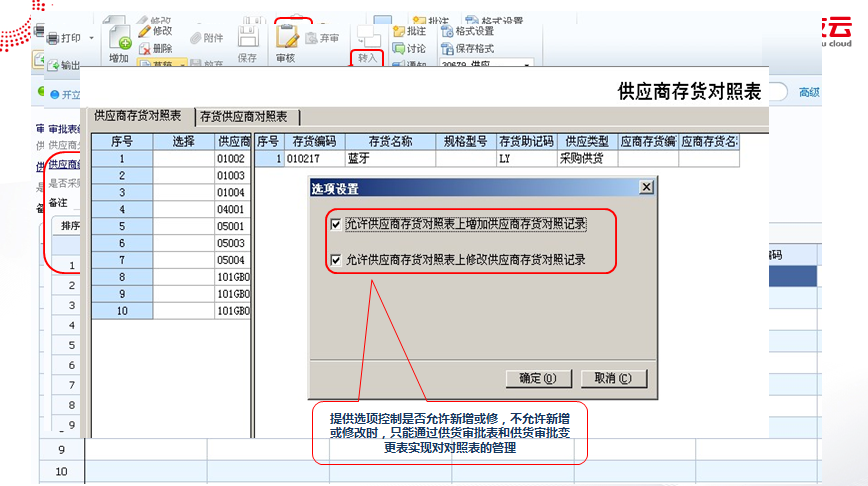868x486 pixels.
Task: Click the 附件 paperclip icon
Action: click(195, 38)
